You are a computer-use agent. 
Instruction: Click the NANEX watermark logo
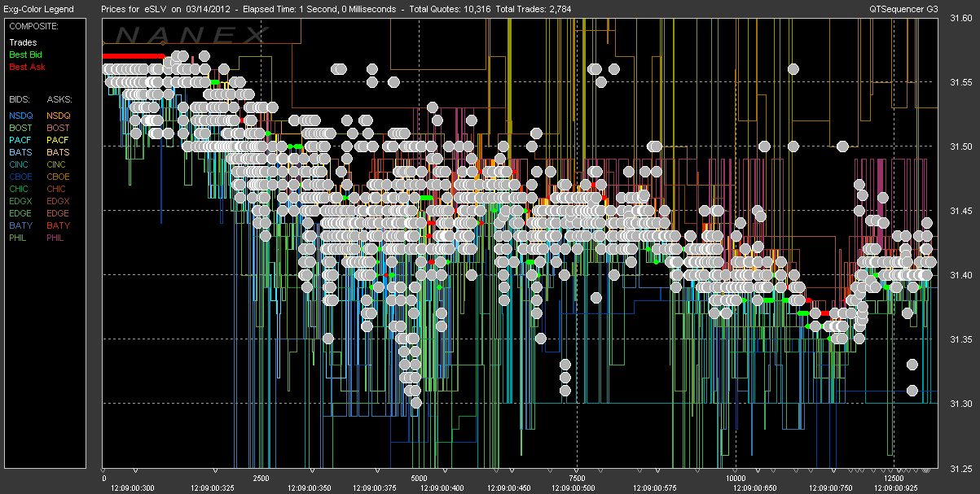(192, 35)
